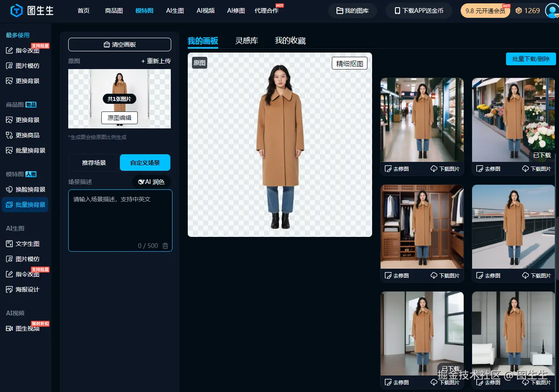Open shopping mall result thumbnail
Screen dimensions: 559x392
422,120
